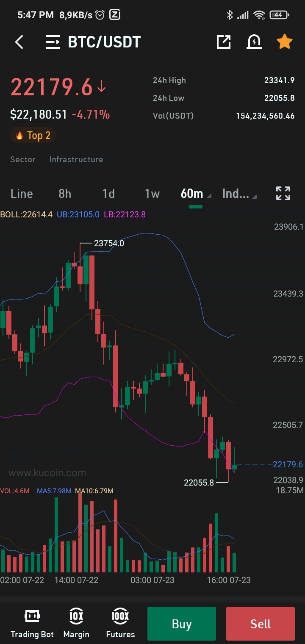The width and height of the screenshot is (305, 644).
Task: Select the 1d timeframe
Action: pos(108,194)
